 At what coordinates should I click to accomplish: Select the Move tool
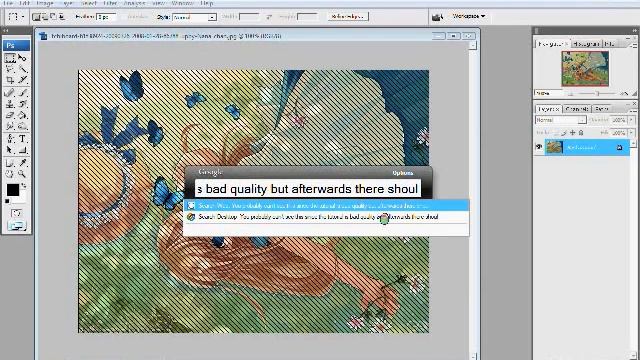22,58
